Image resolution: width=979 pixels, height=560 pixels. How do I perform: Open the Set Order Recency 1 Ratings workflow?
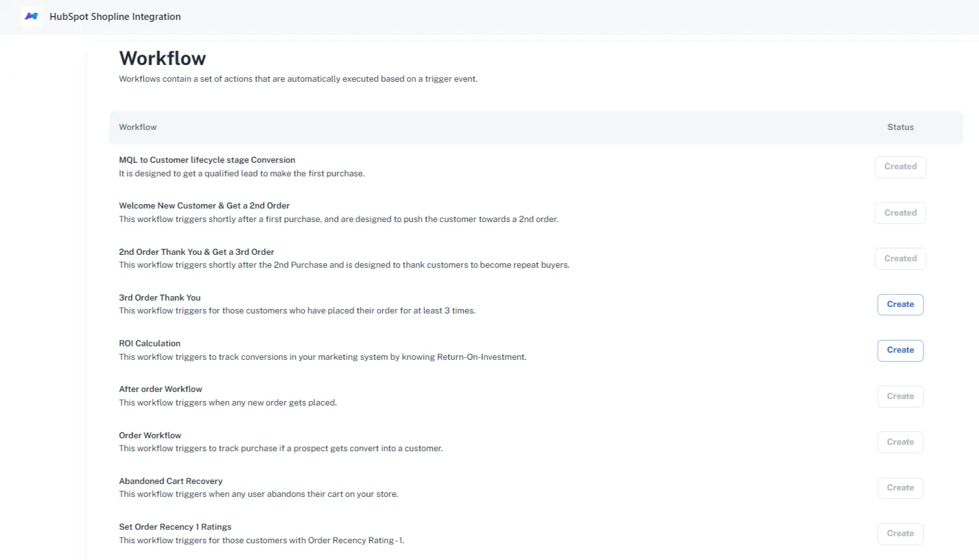(x=175, y=527)
